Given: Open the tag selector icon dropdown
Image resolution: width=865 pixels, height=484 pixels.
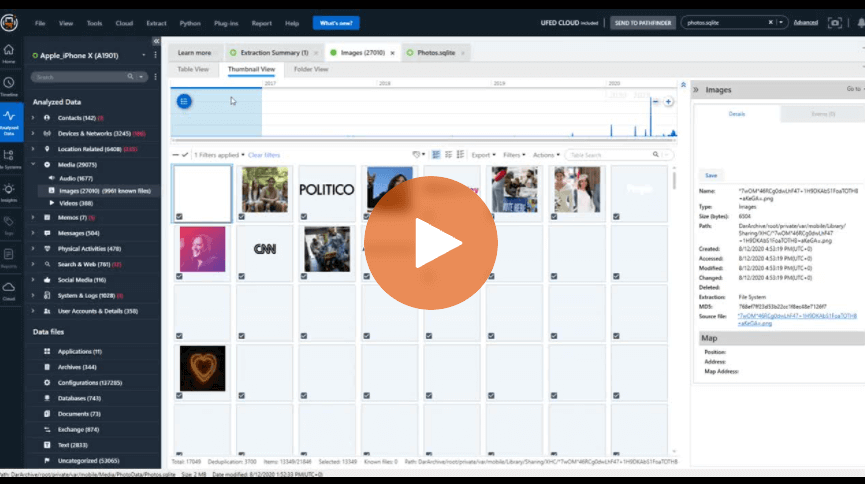Looking at the screenshot, I should coord(419,155).
